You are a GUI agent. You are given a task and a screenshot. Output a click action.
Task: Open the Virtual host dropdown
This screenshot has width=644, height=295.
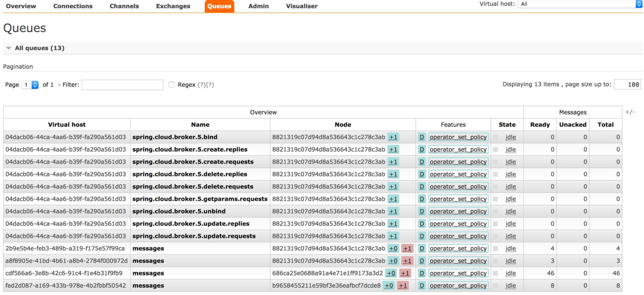tap(580, 4)
